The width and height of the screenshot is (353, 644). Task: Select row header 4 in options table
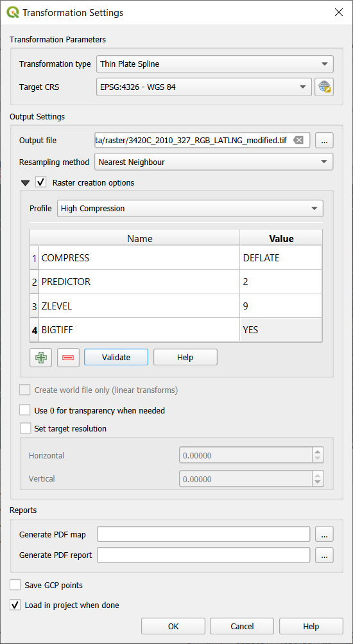[x=35, y=329]
